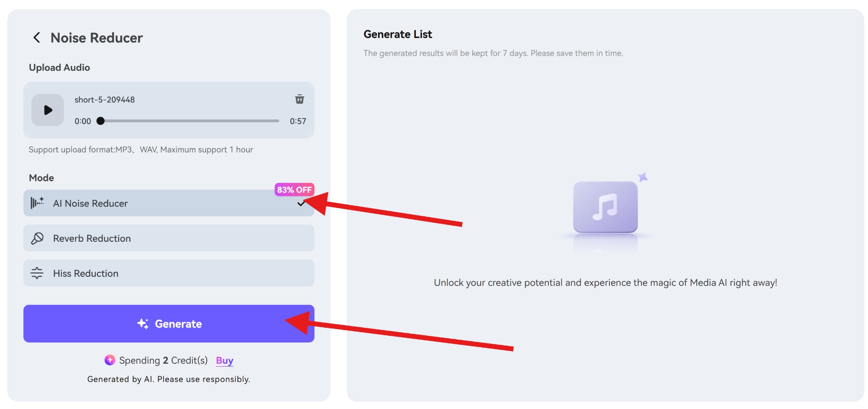
Task: Open the Buy credits link
Action: tap(224, 360)
